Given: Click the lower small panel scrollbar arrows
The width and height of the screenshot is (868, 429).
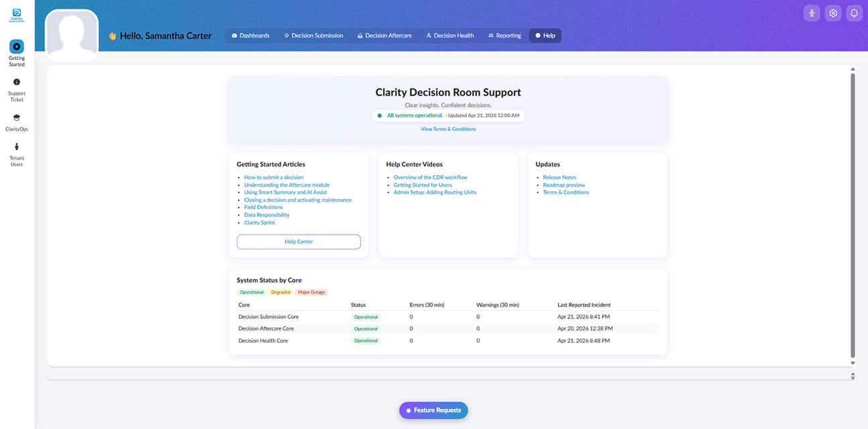Looking at the screenshot, I should pos(853,376).
